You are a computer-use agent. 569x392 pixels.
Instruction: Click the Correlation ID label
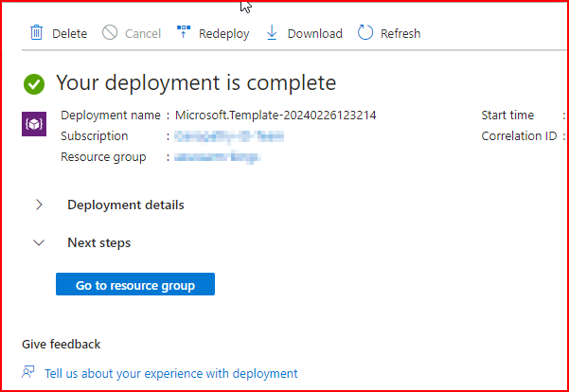pyautogui.click(x=519, y=135)
